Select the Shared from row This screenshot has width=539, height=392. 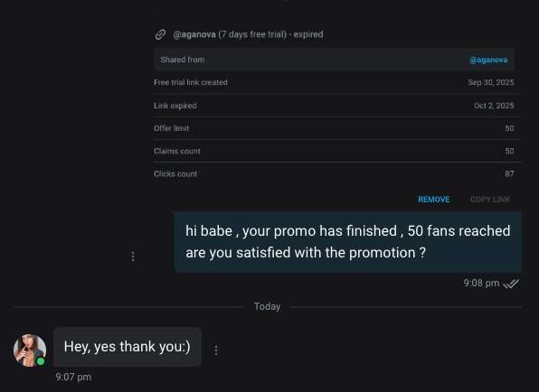coord(334,60)
